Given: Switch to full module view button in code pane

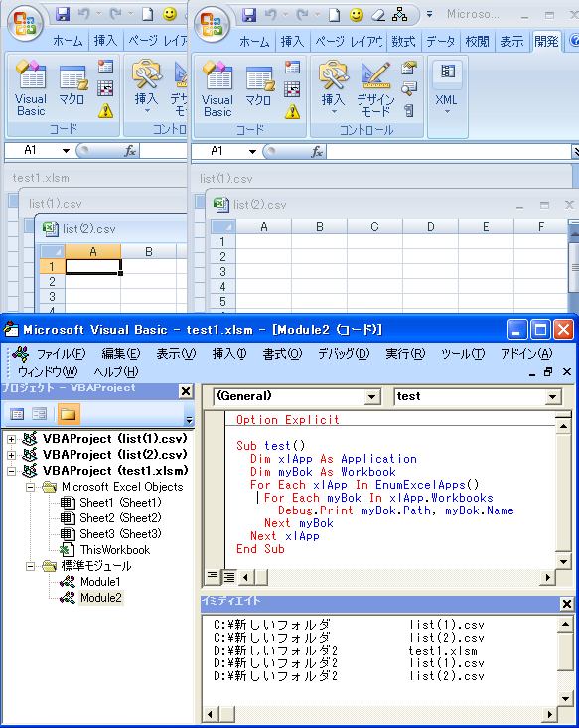Looking at the screenshot, I should [x=228, y=577].
